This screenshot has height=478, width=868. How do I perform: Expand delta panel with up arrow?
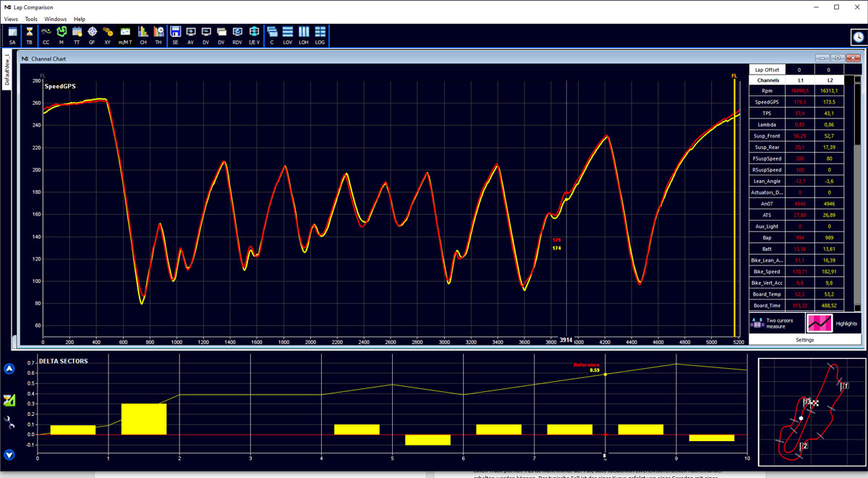(9, 369)
